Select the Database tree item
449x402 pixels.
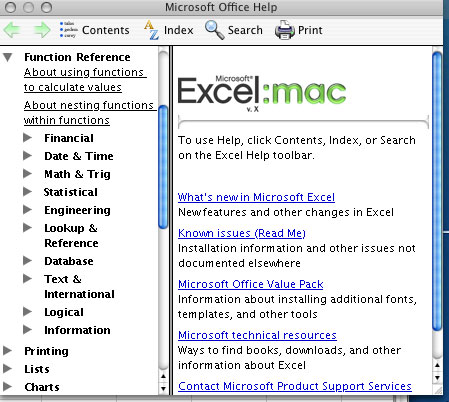[x=69, y=261]
